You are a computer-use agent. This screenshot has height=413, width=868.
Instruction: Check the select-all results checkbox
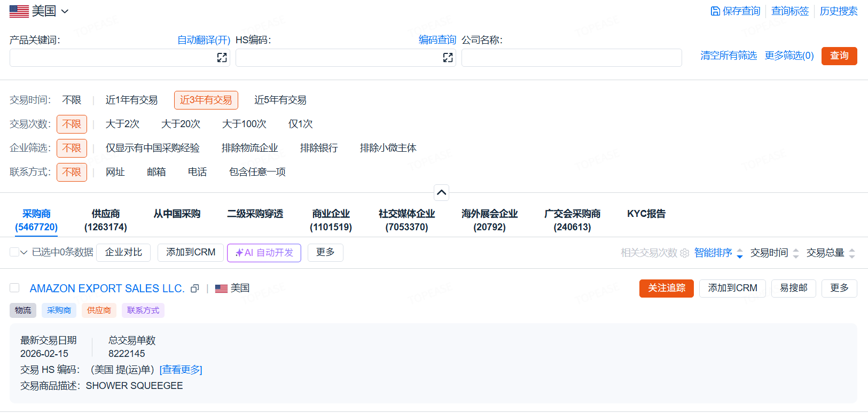coord(14,252)
